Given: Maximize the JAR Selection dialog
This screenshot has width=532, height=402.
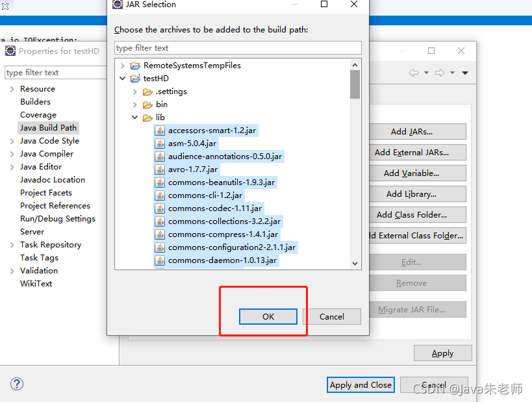Looking at the screenshot, I should [x=324, y=4].
